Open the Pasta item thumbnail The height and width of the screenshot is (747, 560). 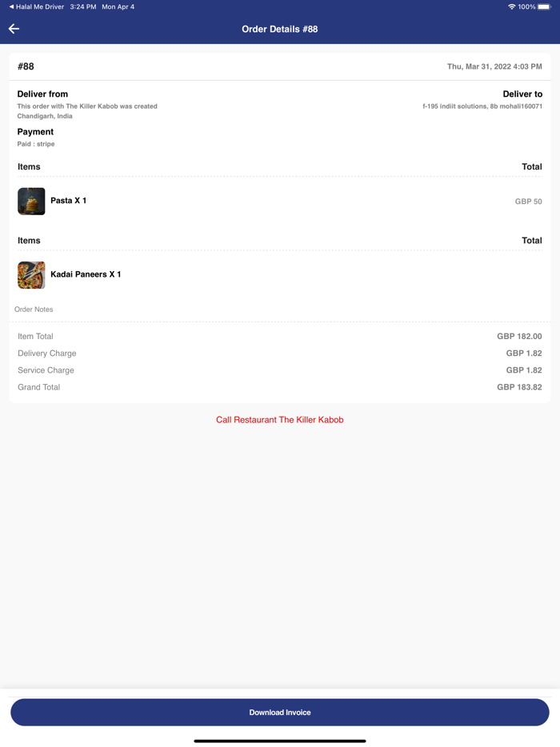[x=31, y=201]
